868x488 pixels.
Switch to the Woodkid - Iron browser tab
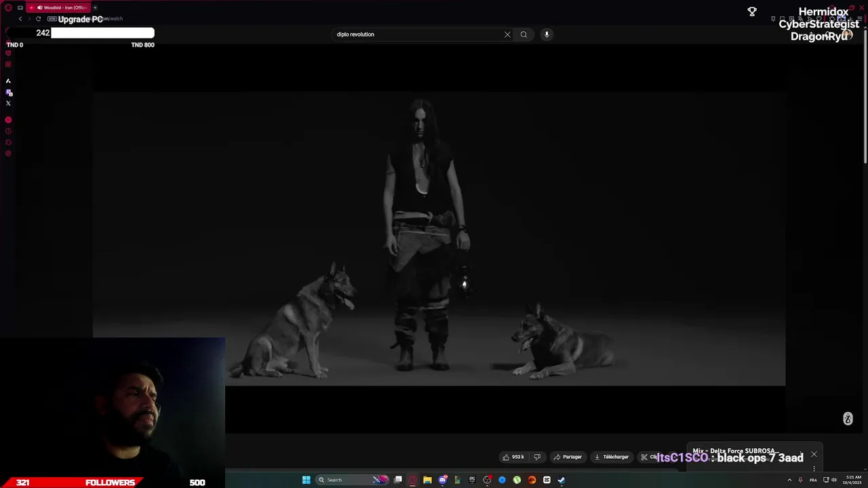point(59,7)
